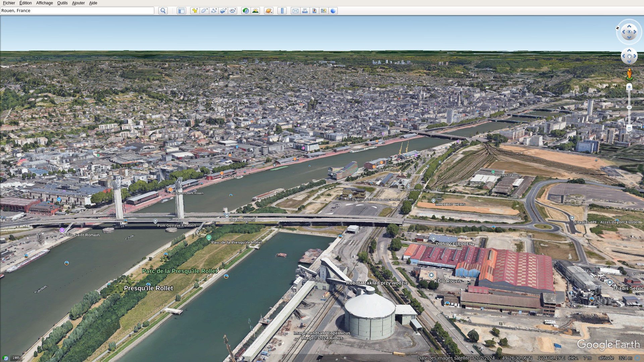Open the Ajouter menu

tap(78, 3)
